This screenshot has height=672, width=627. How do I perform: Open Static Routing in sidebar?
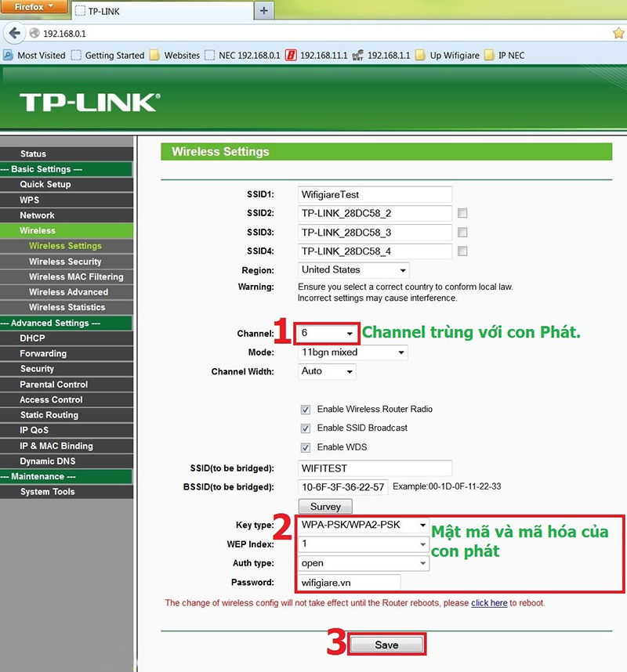click(67, 415)
